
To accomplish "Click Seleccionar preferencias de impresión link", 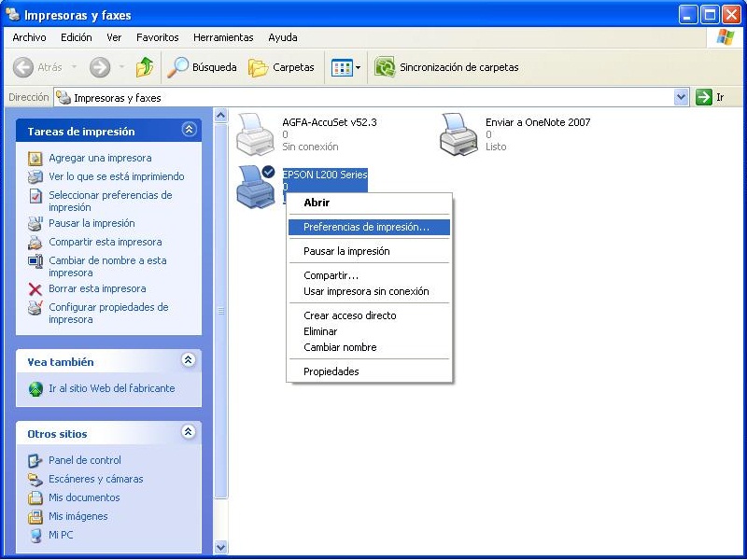I will tap(110, 201).
